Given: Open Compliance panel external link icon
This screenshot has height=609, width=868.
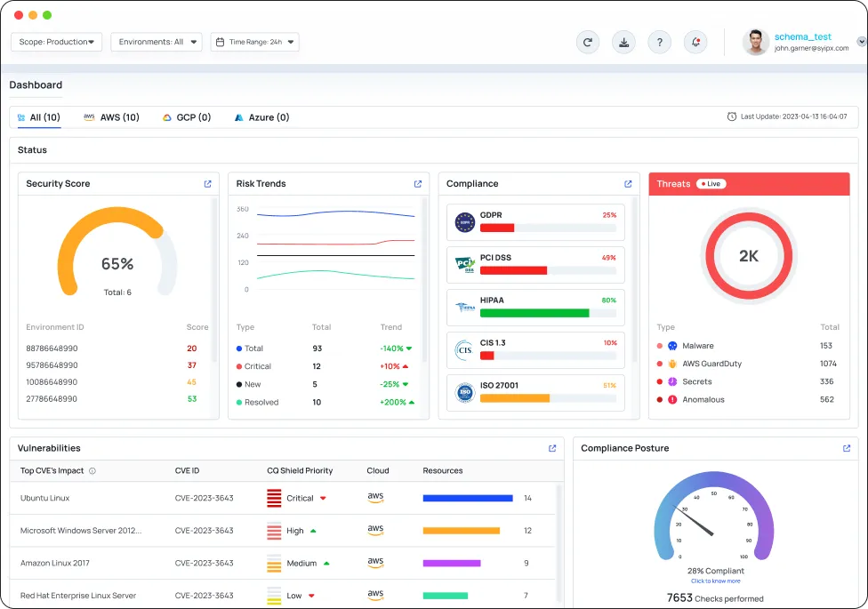Looking at the screenshot, I should pos(628,184).
